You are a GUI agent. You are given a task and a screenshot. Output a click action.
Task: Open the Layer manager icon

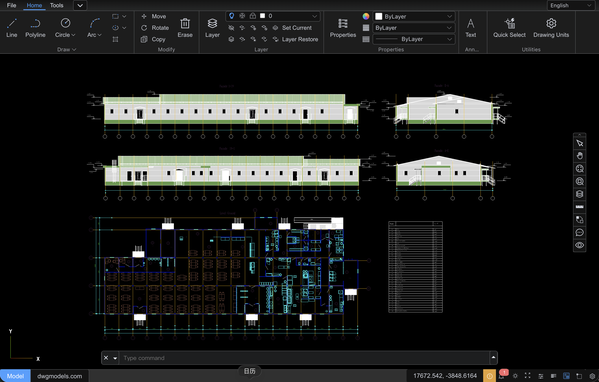coord(212,23)
